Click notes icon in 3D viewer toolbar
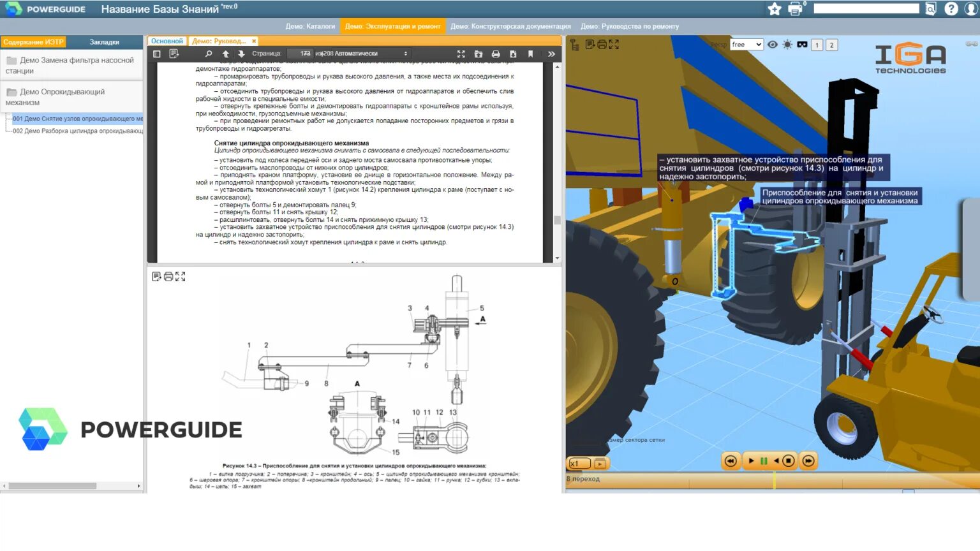Image resolution: width=980 pixels, height=551 pixels. pos(590,44)
